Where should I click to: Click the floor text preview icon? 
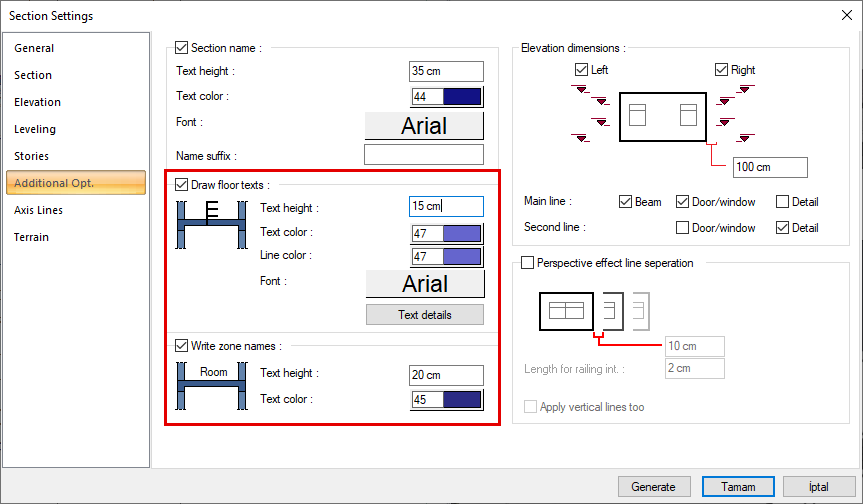211,225
